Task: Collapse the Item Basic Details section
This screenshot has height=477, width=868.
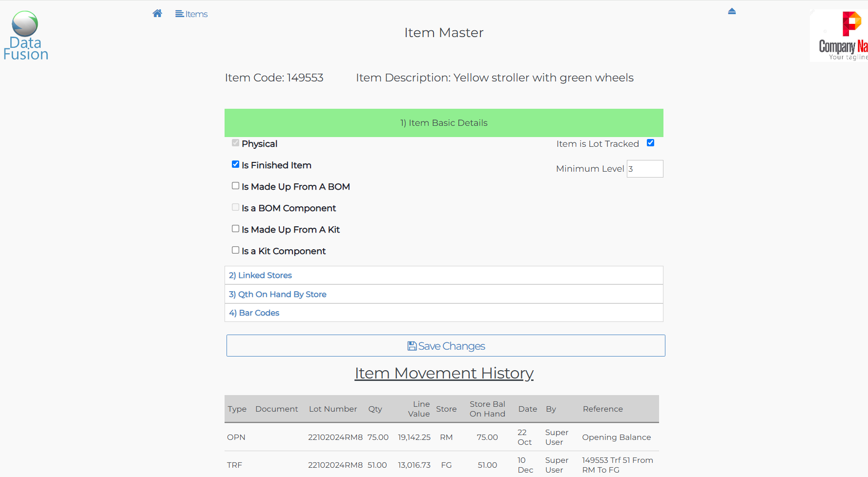Action: (443, 123)
